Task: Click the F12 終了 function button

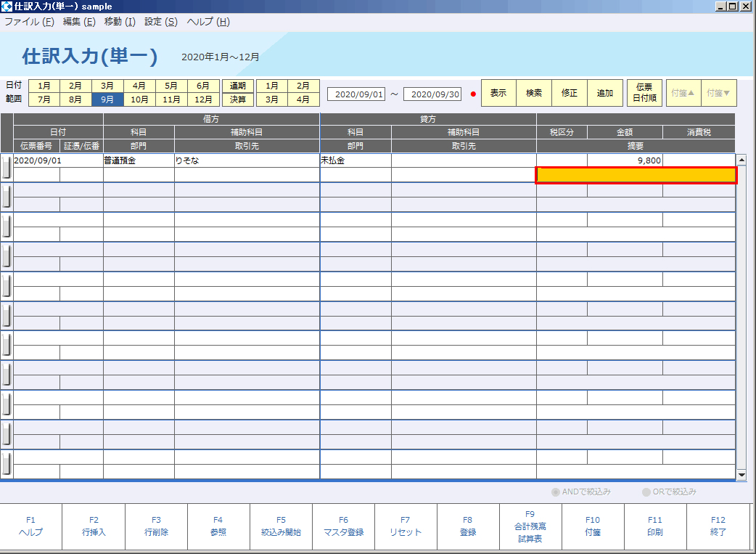Action: tap(718, 526)
